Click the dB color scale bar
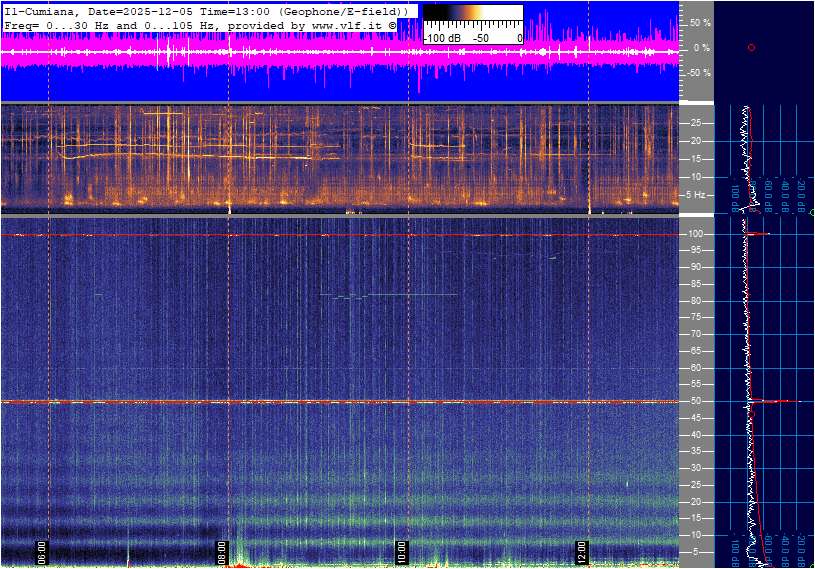Image resolution: width=815 pixels, height=569 pixels. (472, 19)
